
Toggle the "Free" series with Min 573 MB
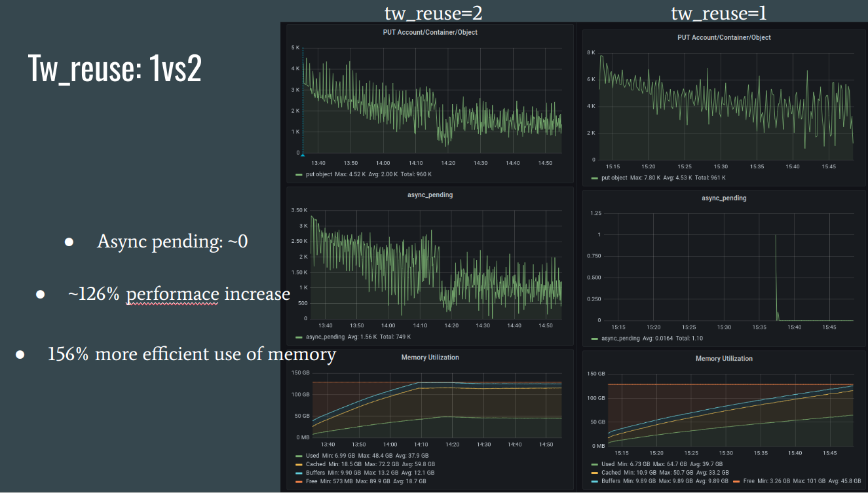click(x=311, y=481)
